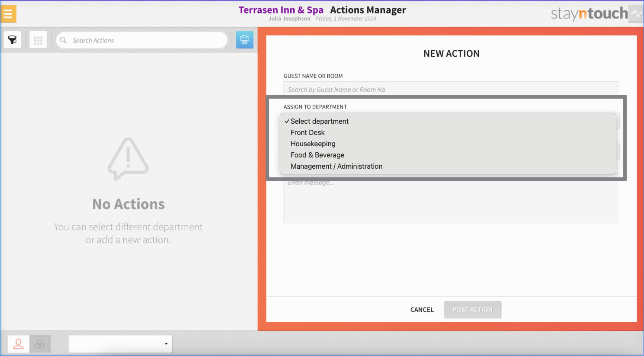Click the activity icon beside stayntouch logo
This screenshot has height=356, width=644.
636,13
